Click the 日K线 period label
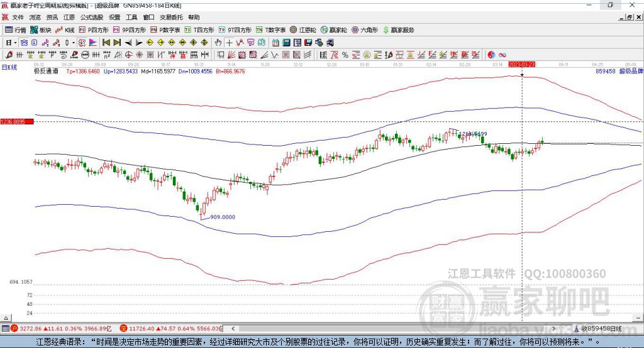This screenshot has height=348, width=644. point(9,67)
